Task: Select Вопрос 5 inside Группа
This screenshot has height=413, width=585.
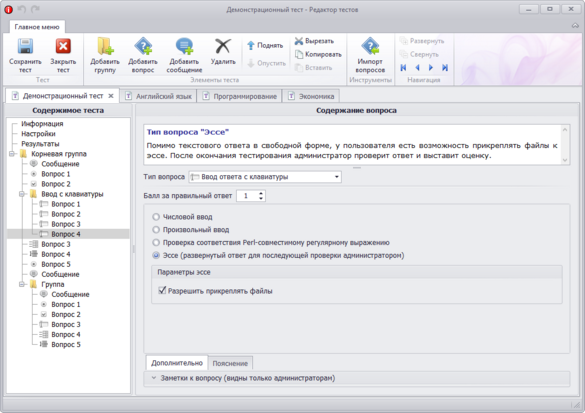Action: point(66,344)
